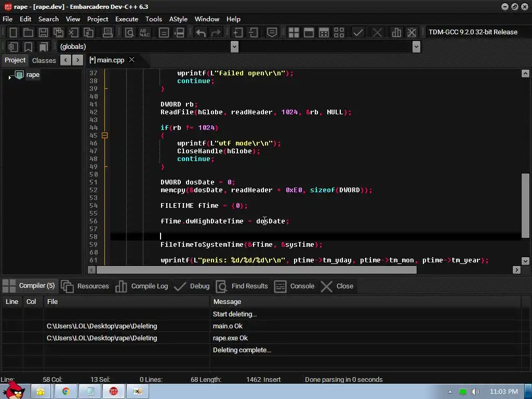
Task: Open the Compiler (5) panel tab
Action: (x=30, y=286)
